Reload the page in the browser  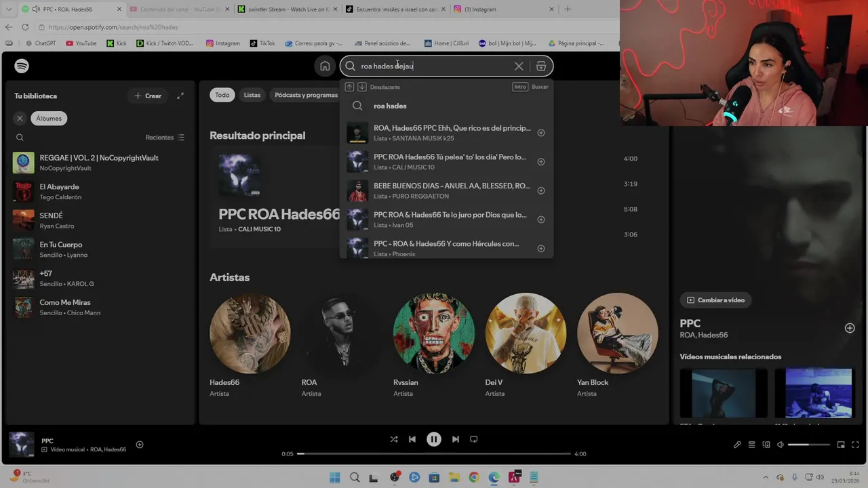click(25, 27)
